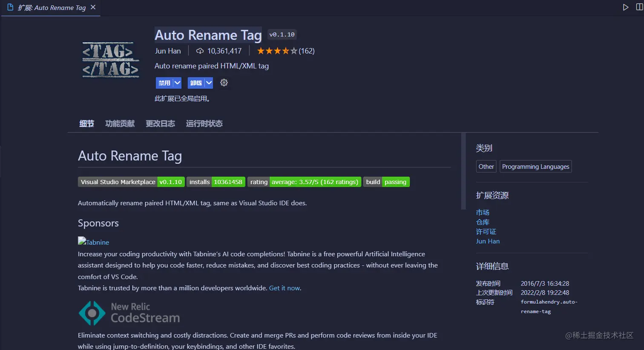Viewport: 644px width, 350px height.
Task: Open the Jun Han link under 扩展资源
Action: pyautogui.click(x=488, y=241)
